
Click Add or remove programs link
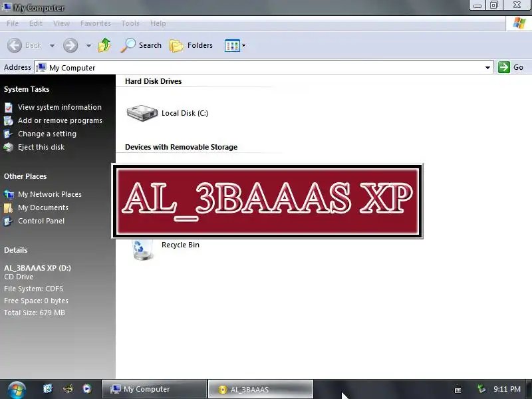click(x=60, y=120)
